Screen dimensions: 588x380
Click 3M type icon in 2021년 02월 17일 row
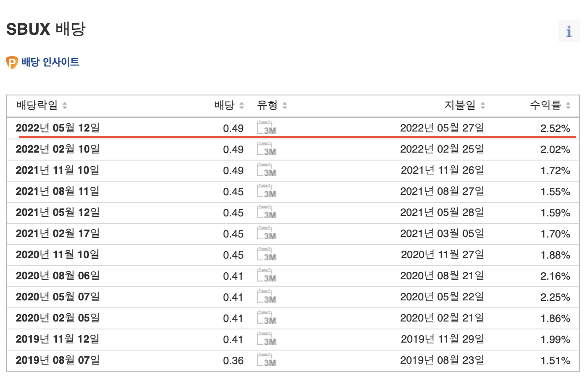pos(267,234)
